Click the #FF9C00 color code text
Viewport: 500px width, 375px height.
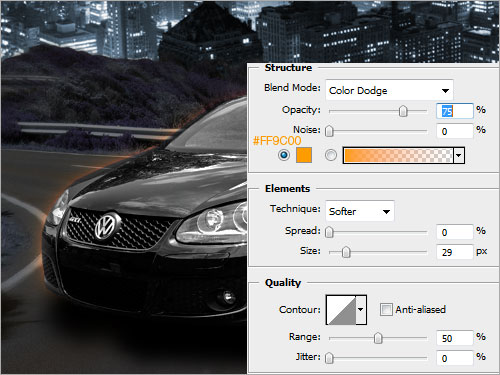click(277, 140)
